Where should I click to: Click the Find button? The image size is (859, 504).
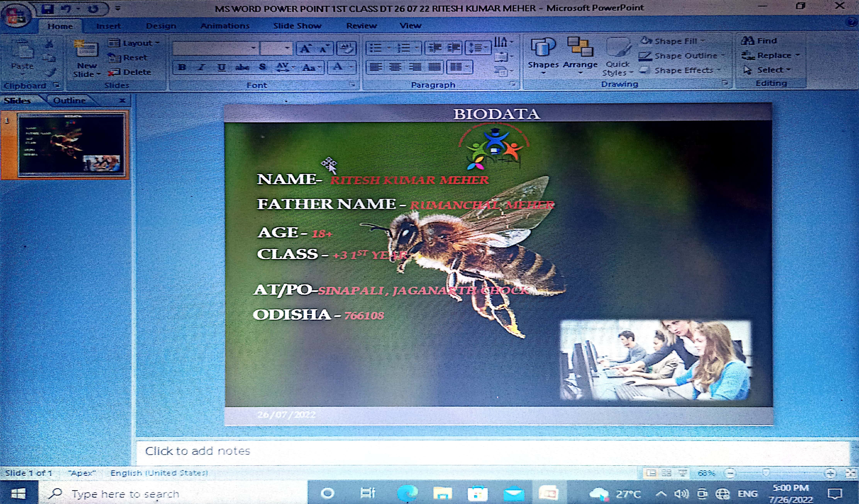coord(760,41)
